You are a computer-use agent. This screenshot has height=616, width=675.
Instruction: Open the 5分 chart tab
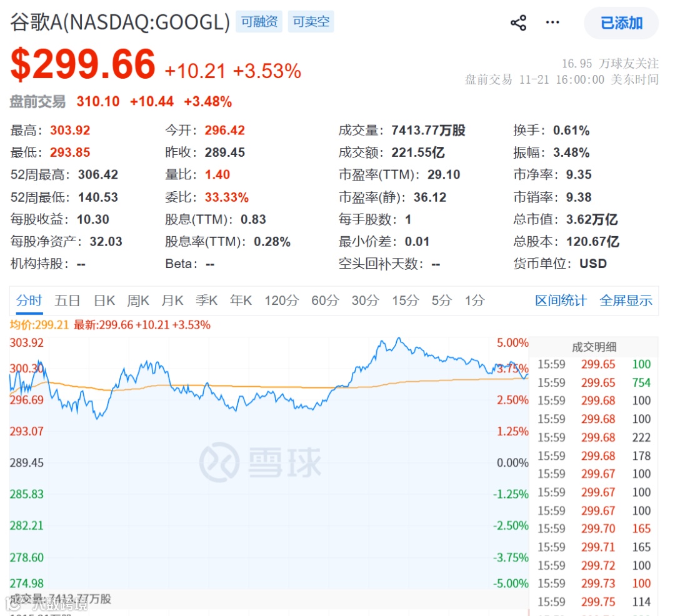[x=442, y=301]
